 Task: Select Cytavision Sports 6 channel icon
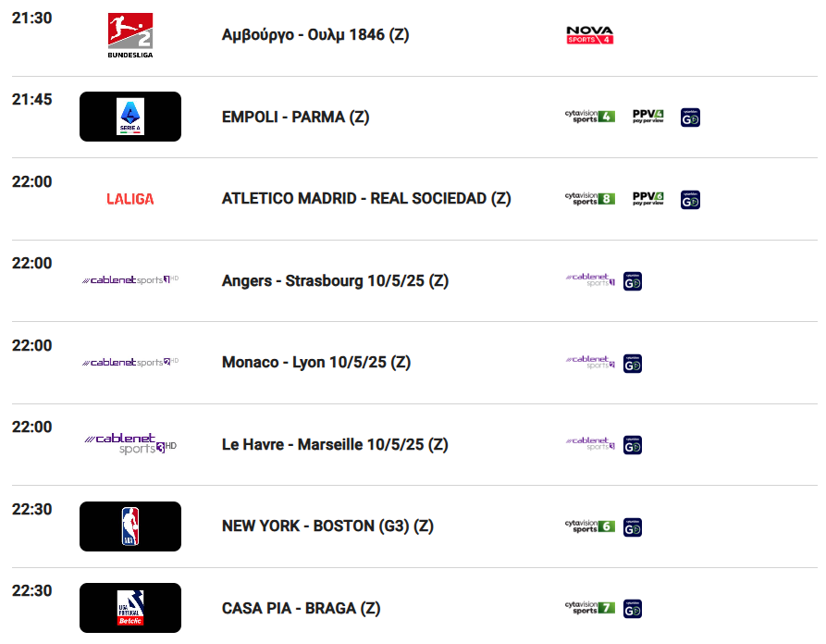[x=589, y=526]
